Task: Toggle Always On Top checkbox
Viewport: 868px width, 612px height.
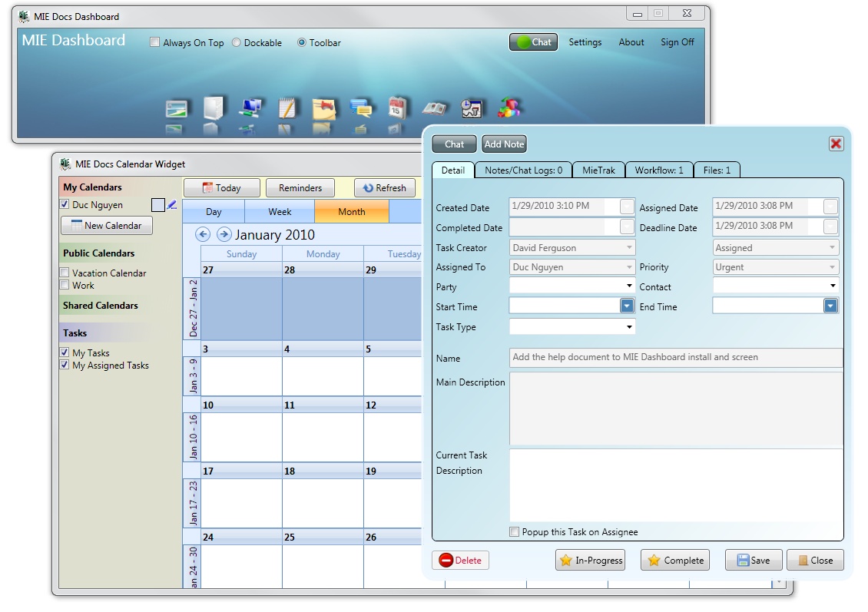Action: pyautogui.click(x=155, y=42)
